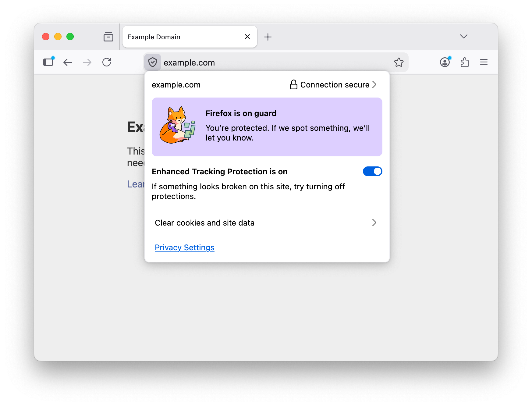The image size is (532, 406).
Task: Click the example.com address bar field
Action: coord(276,62)
